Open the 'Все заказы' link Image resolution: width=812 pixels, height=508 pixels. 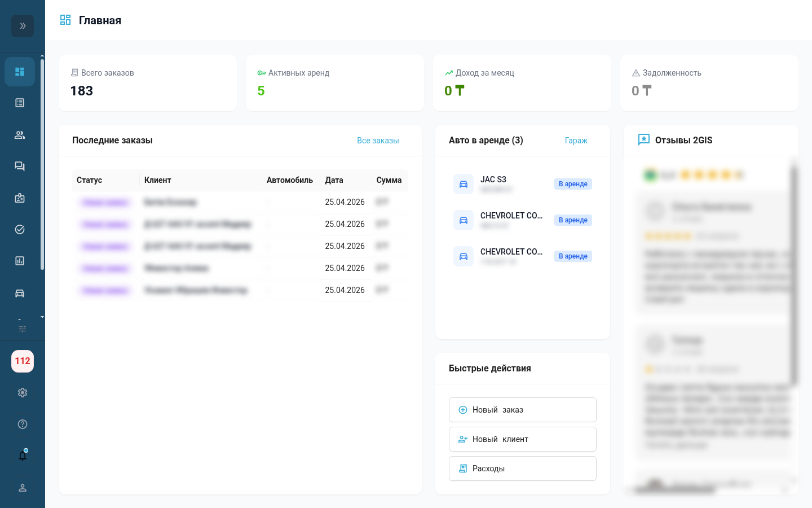click(x=378, y=141)
